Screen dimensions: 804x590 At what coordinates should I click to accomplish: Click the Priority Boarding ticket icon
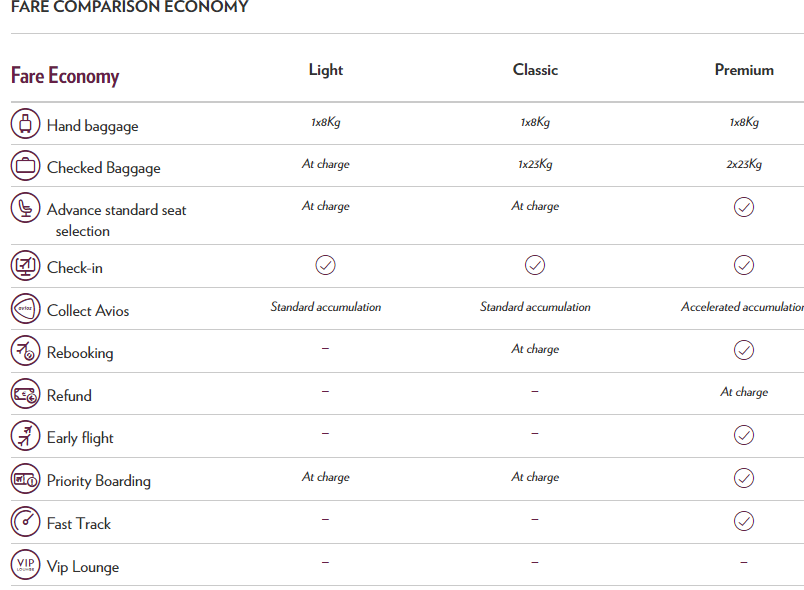click(x=25, y=479)
